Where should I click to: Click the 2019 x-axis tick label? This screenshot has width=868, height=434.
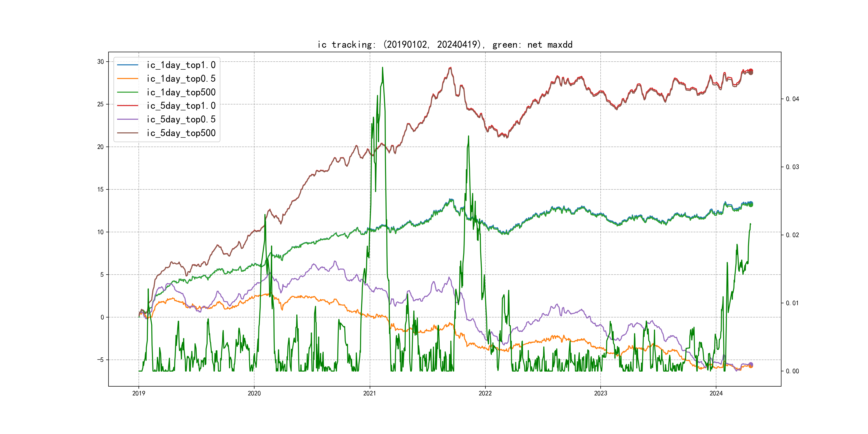(x=139, y=393)
